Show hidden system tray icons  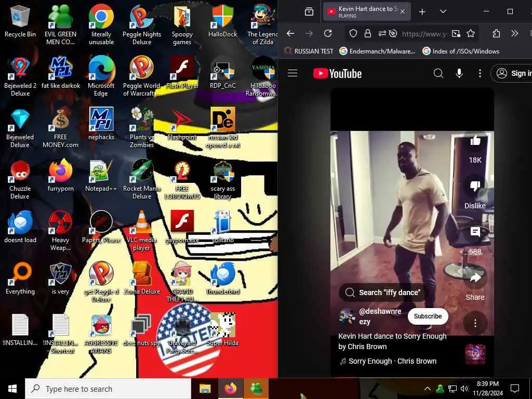(x=428, y=389)
